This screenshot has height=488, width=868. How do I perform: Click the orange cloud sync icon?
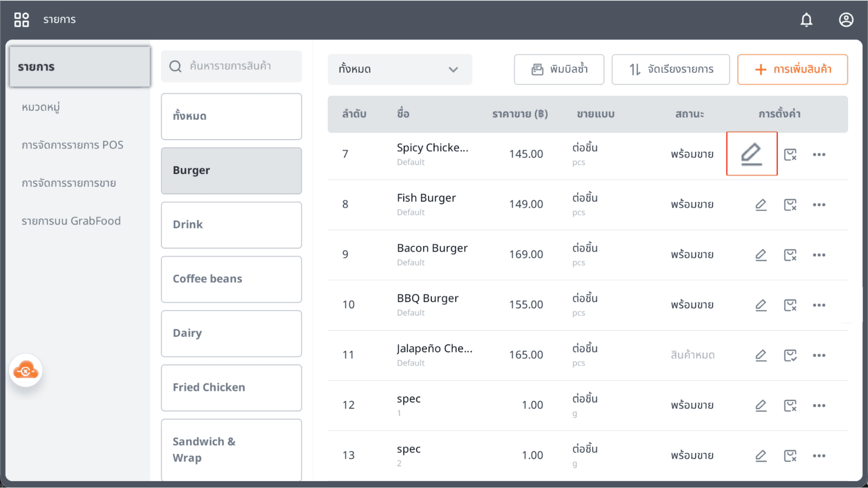click(26, 371)
